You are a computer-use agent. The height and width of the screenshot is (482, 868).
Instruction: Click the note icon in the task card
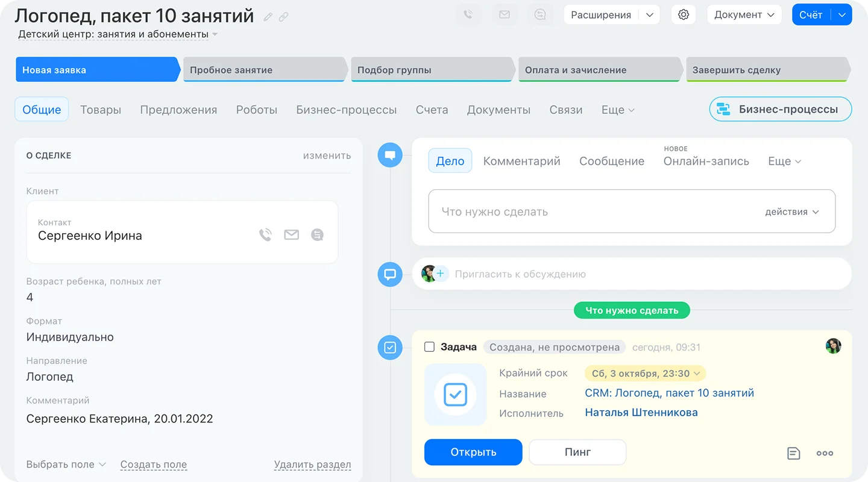pyautogui.click(x=794, y=453)
